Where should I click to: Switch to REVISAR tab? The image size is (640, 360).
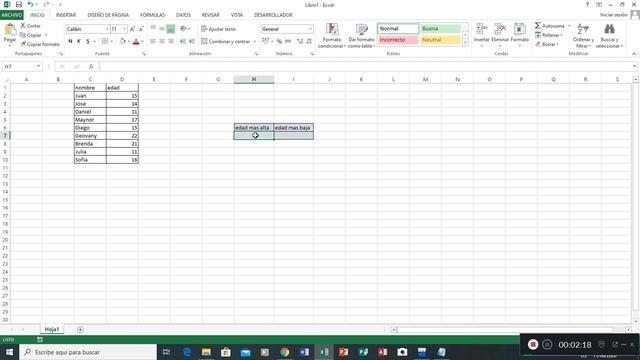211,15
